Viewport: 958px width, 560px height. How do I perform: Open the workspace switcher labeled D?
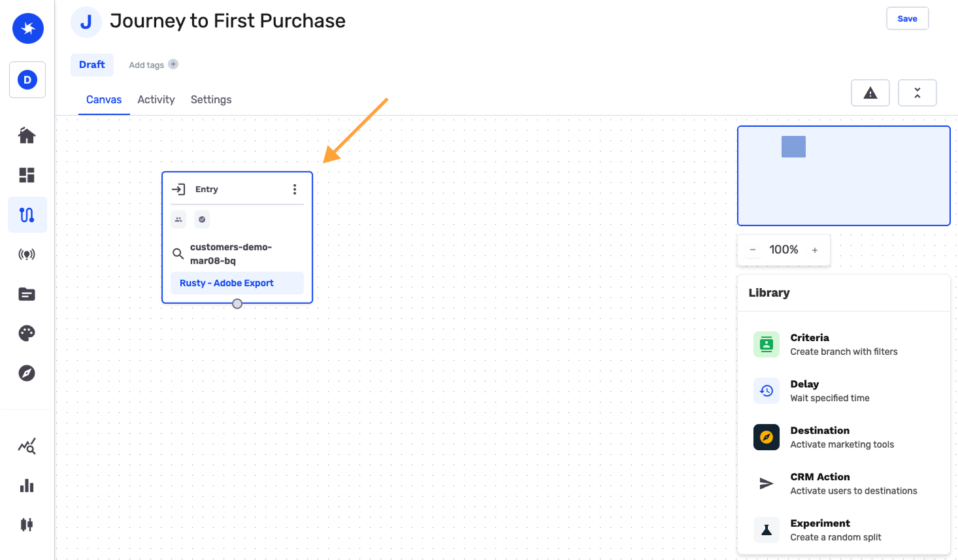(27, 80)
